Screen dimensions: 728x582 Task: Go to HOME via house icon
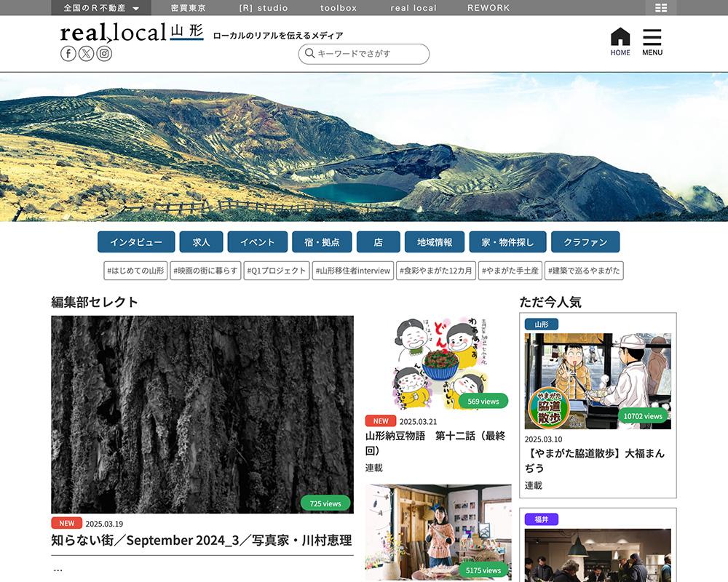(620, 41)
